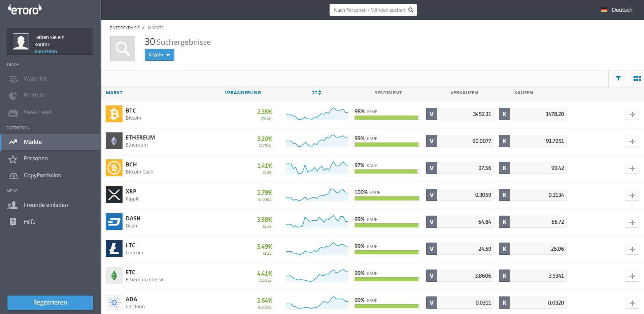Add DASH to watchlist with plus
Viewport: 644px width, 314px height.
click(x=632, y=222)
